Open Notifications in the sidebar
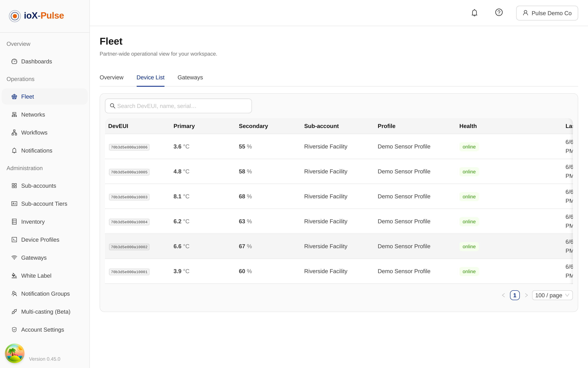The width and height of the screenshot is (588, 368). (x=45, y=151)
